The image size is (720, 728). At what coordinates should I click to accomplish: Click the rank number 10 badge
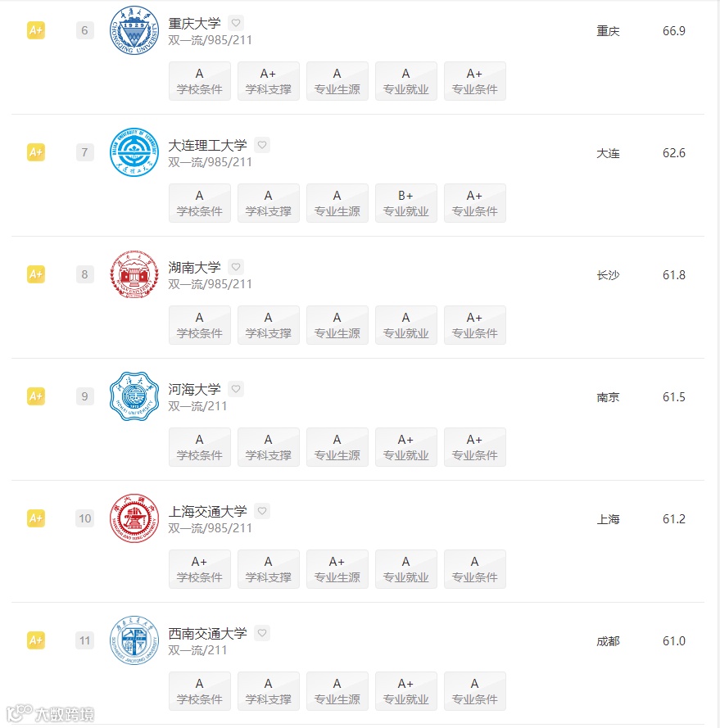coord(85,518)
